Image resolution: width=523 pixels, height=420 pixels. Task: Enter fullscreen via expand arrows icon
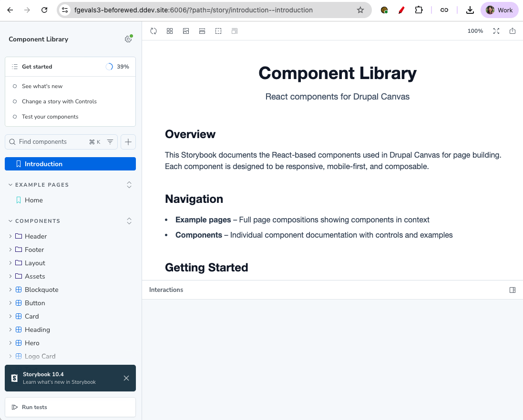coord(496,31)
